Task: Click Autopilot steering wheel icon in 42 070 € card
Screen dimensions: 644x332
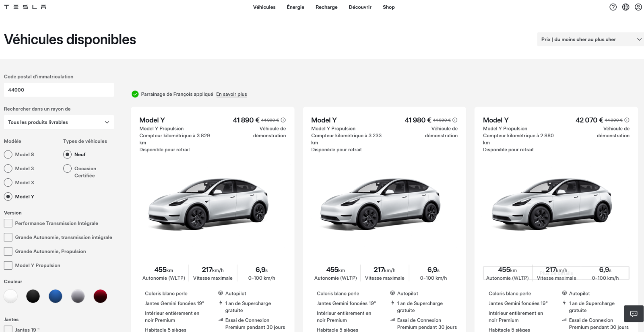Action: 564,293
